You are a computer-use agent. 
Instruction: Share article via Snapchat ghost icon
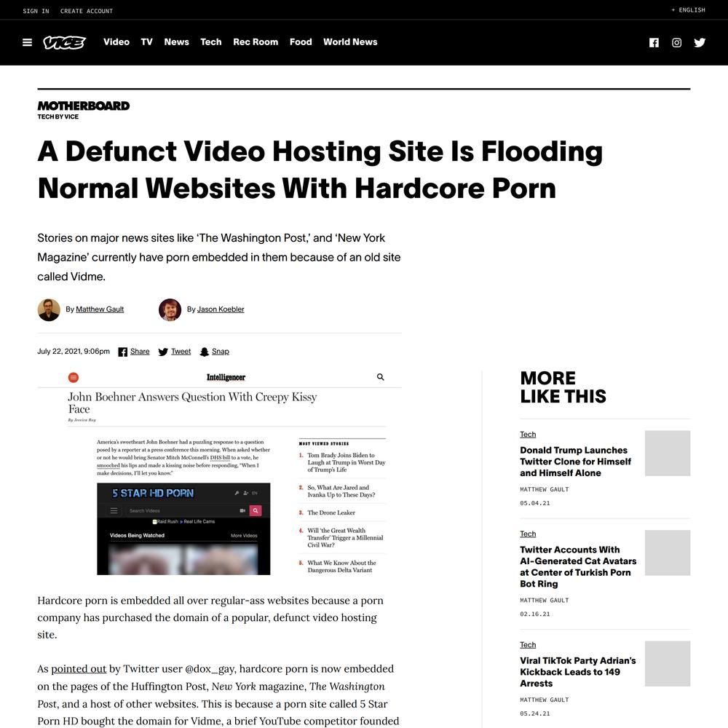pyautogui.click(x=205, y=352)
